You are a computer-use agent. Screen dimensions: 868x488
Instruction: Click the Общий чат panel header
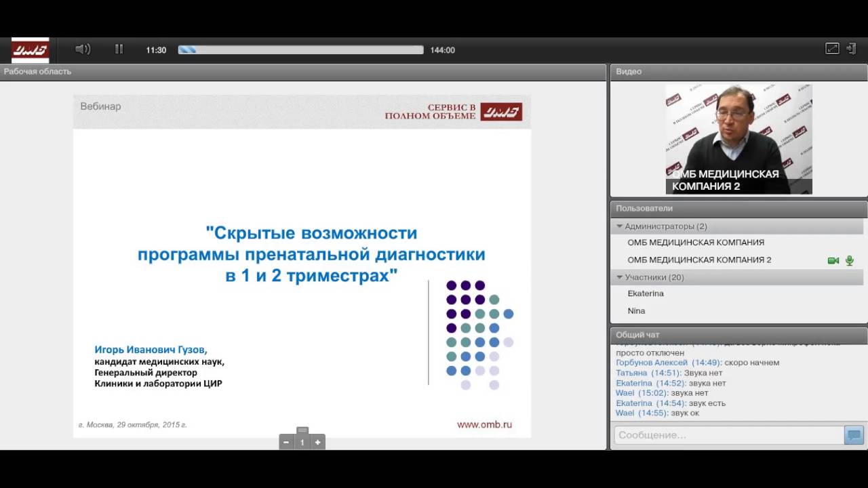[738, 335]
